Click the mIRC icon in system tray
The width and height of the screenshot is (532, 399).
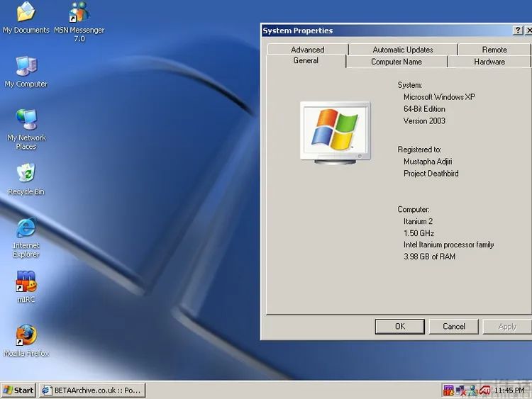[x=448, y=390]
